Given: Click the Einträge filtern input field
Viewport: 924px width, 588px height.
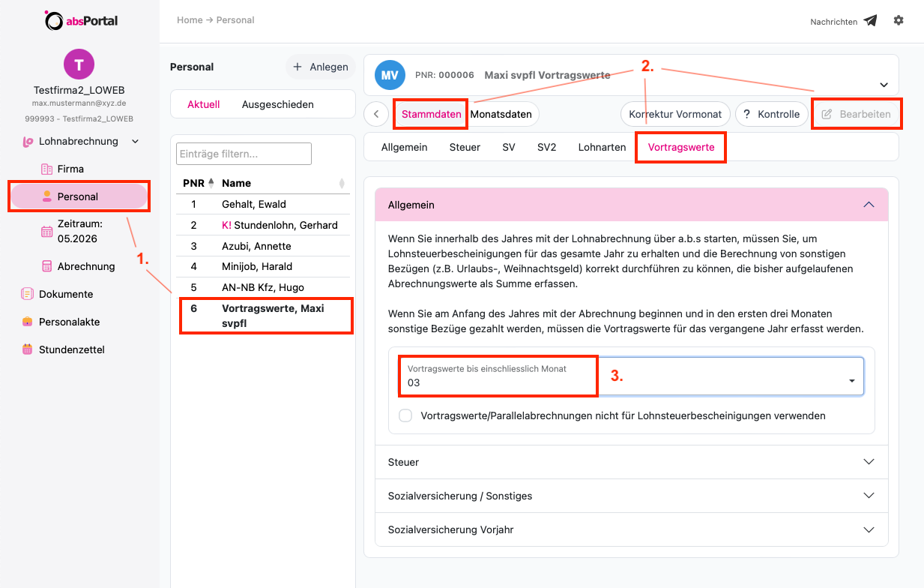Looking at the screenshot, I should (x=244, y=154).
